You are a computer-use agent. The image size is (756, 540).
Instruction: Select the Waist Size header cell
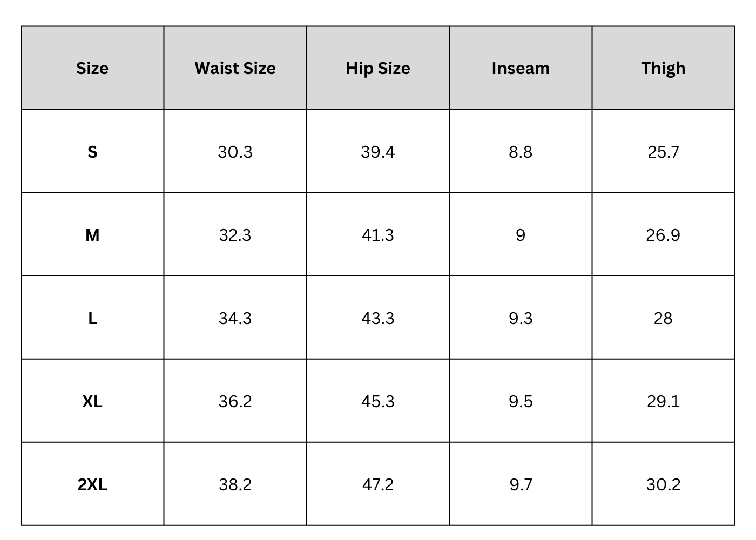235,68
